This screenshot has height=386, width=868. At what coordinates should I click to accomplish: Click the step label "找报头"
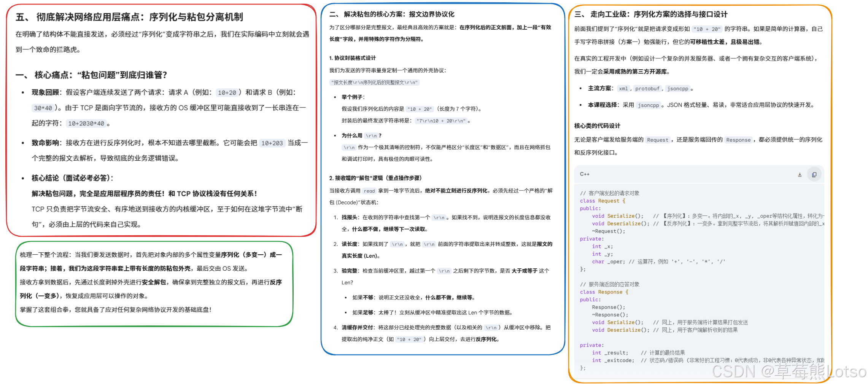(350, 218)
